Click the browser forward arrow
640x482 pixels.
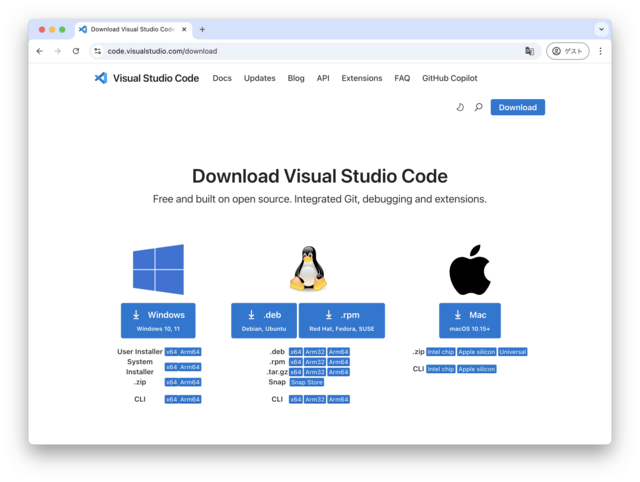coord(58,51)
